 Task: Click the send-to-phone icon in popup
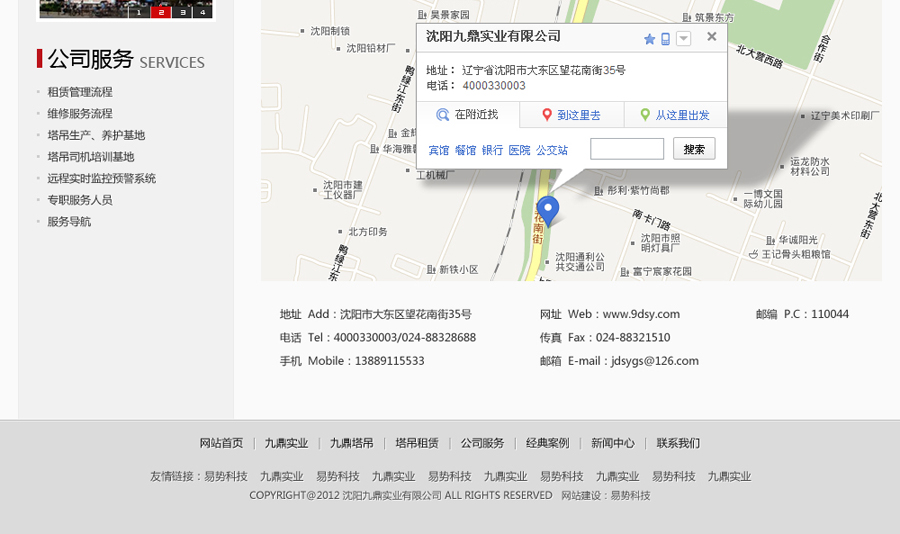point(666,39)
